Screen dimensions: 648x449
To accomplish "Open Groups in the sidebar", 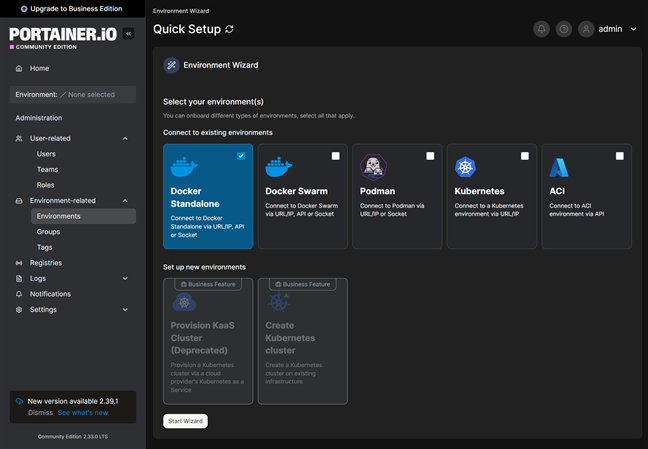I will [x=48, y=232].
